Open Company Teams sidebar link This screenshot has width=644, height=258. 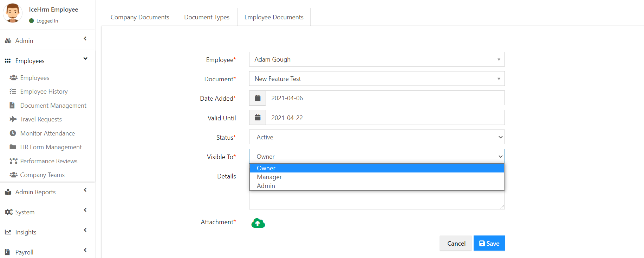[x=42, y=175]
